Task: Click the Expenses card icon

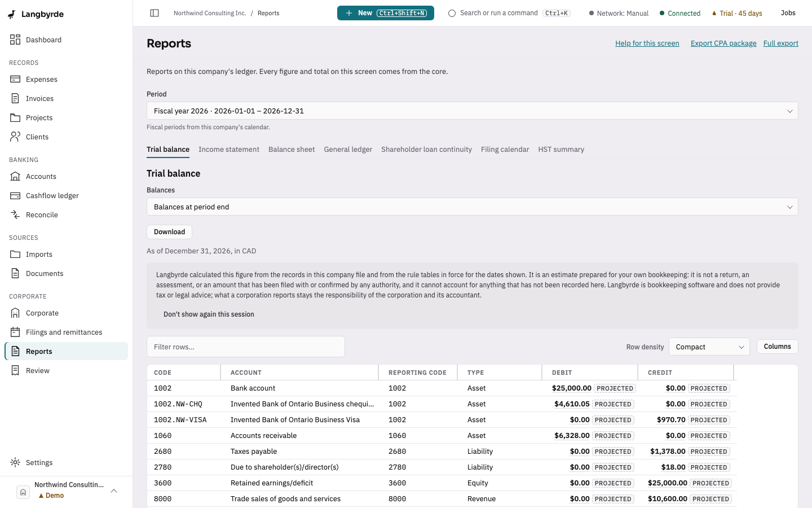Action: click(15, 79)
